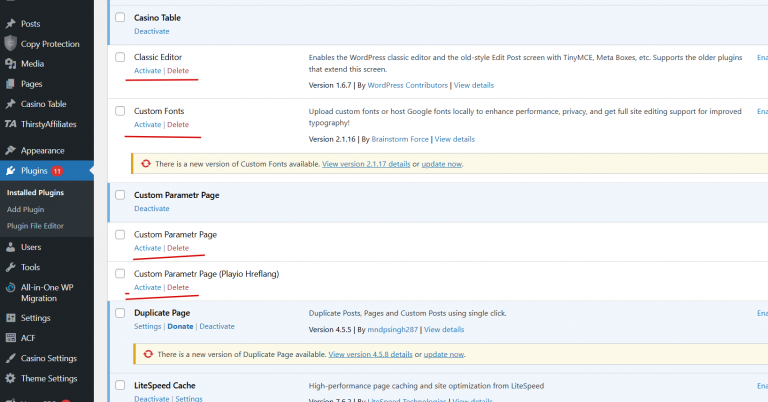768x402 pixels.
Task: Go to Installed Plugins submenu
Action: pos(35,192)
